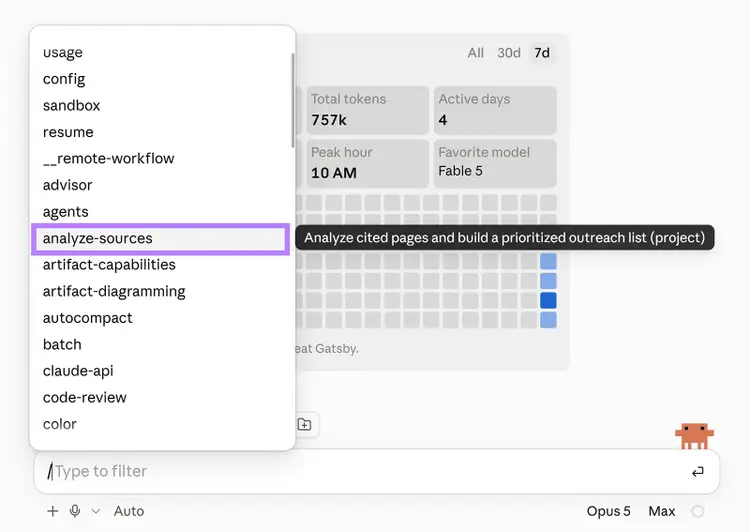Image resolution: width=750 pixels, height=532 pixels.
Task: Select the artifact-diagramming command
Action: click(x=160, y=291)
